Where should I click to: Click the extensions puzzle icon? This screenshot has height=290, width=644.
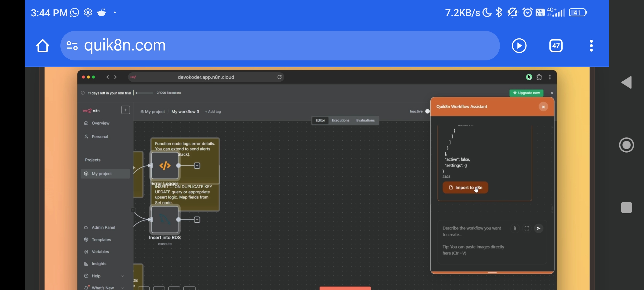[x=539, y=77]
